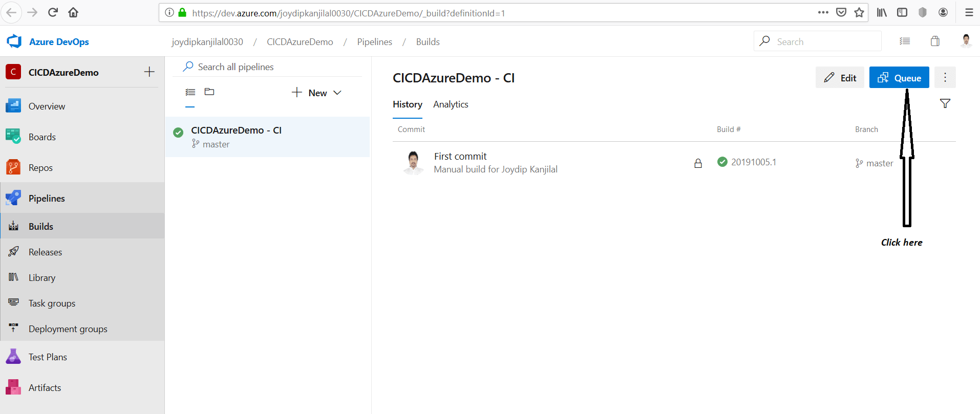The height and width of the screenshot is (414, 980).
Task: Open Boards in the sidebar
Action: click(x=82, y=137)
